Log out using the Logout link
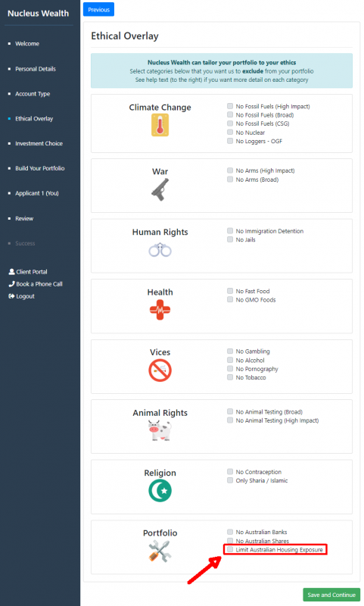364x606 pixels. [22, 296]
